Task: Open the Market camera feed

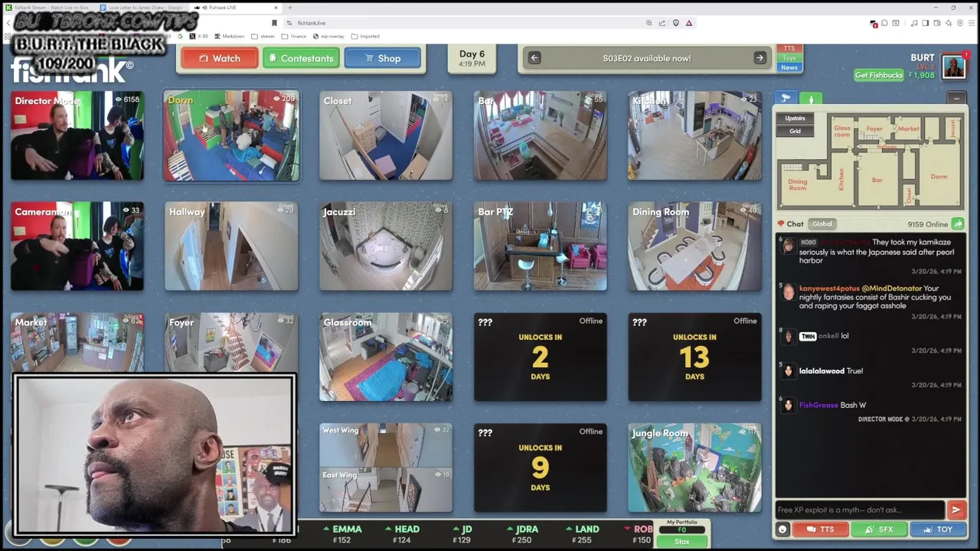Action: (77, 342)
